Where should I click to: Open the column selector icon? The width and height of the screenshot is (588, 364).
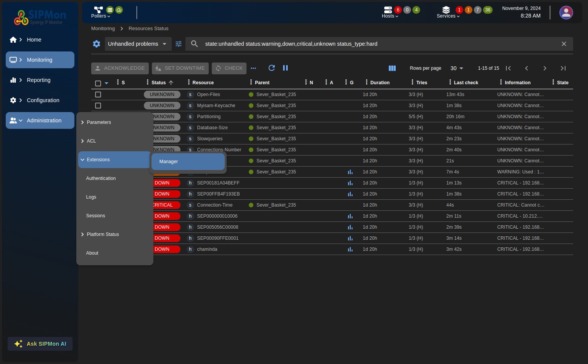click(x=392, y=68)
